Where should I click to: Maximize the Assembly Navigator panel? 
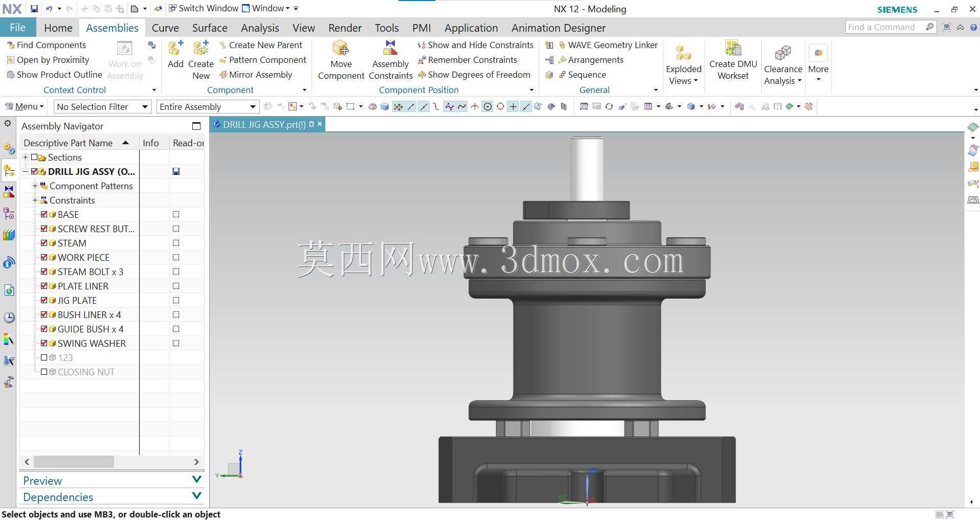[196, 126]
